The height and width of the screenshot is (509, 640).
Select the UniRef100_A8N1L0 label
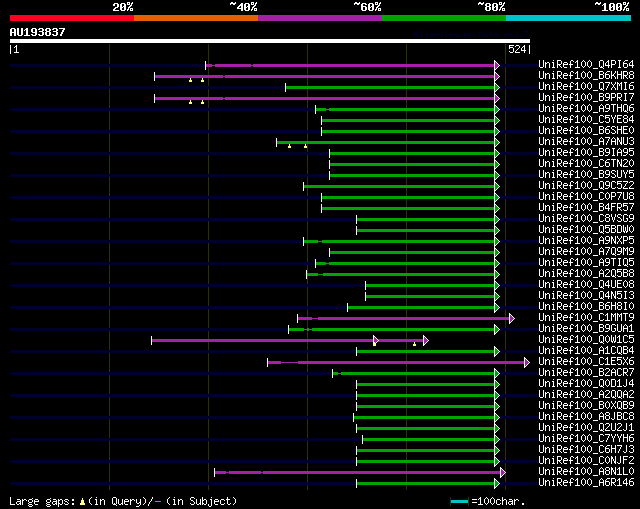click(586, 472)
